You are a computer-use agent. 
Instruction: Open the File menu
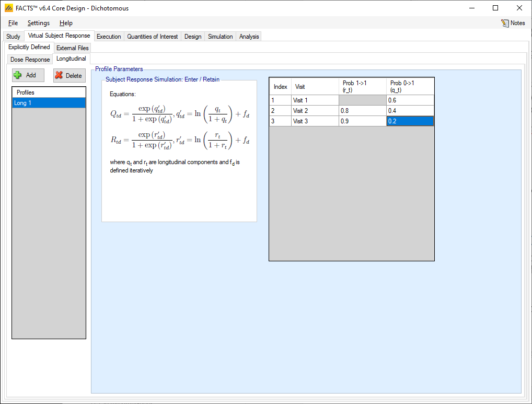click(13, 23)
